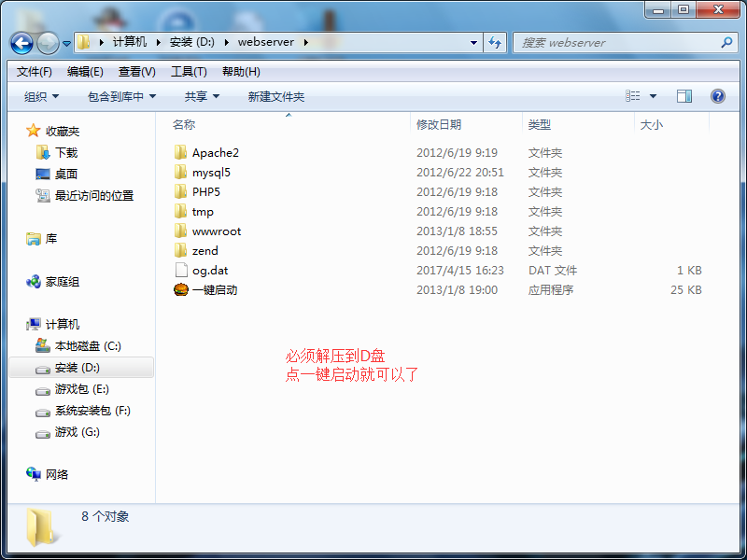
Task: Open the 游戏包 (E:) drive
Action: 81,389
